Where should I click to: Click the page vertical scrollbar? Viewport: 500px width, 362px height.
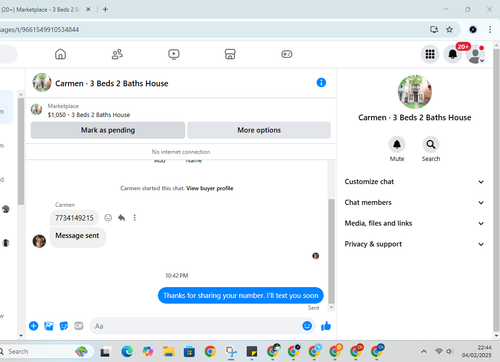(x=496, y=190)
